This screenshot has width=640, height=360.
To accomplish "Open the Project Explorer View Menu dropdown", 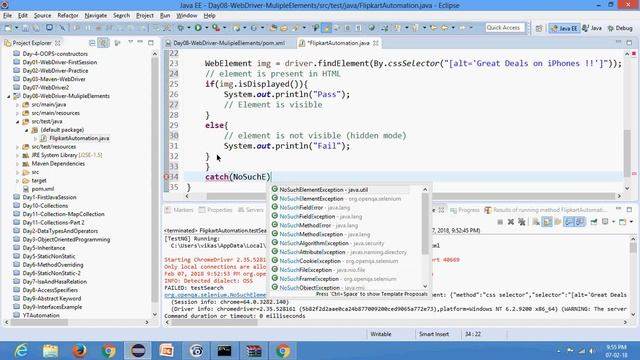I will [130, 42].
